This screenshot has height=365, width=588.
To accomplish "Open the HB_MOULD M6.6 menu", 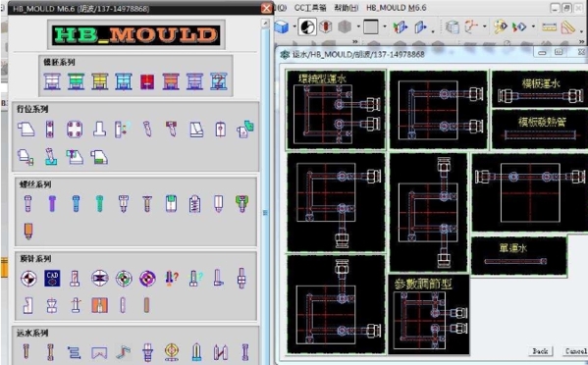I will (396, 8).
